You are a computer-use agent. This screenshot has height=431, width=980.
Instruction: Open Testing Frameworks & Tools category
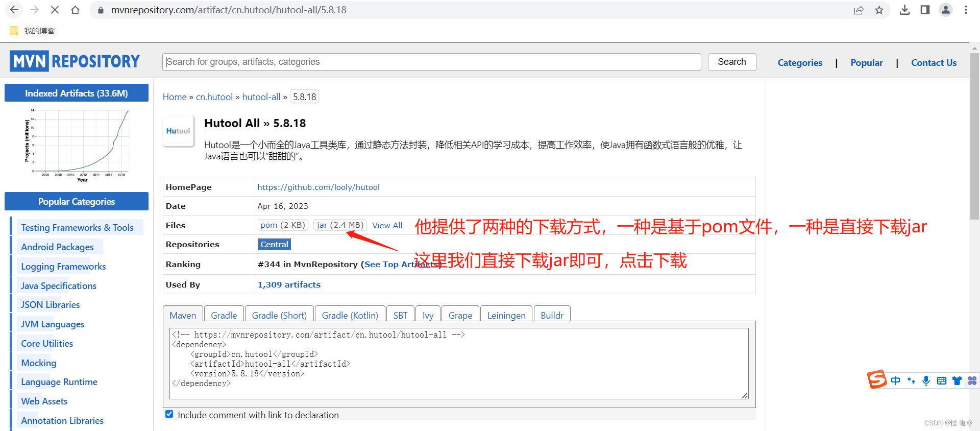[x=77, y=228]
